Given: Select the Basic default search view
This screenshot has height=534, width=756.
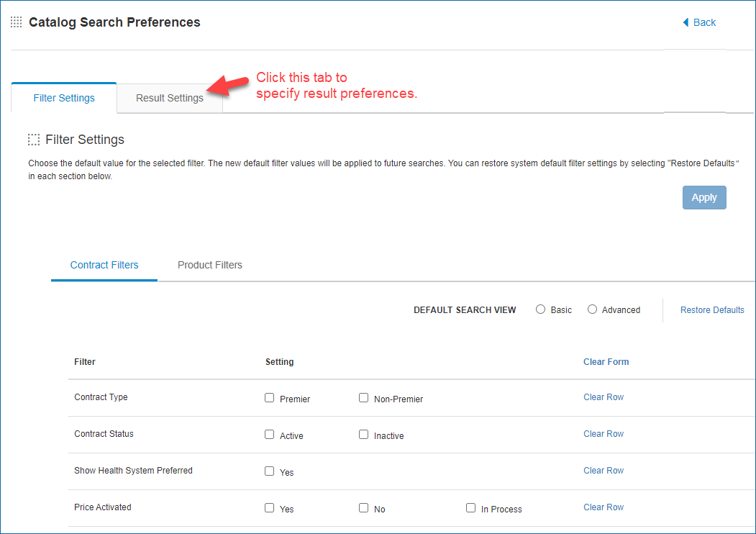Looking at the screenshot, I should coord(541,309).
